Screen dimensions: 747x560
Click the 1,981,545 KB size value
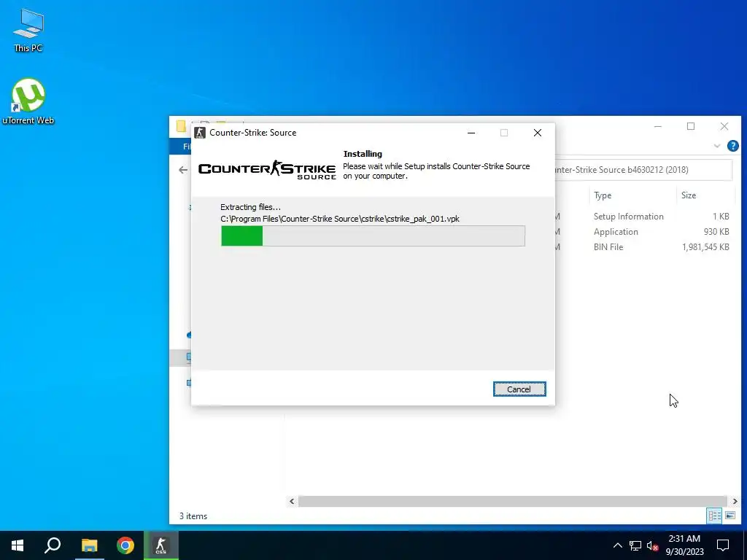point(705,246)
